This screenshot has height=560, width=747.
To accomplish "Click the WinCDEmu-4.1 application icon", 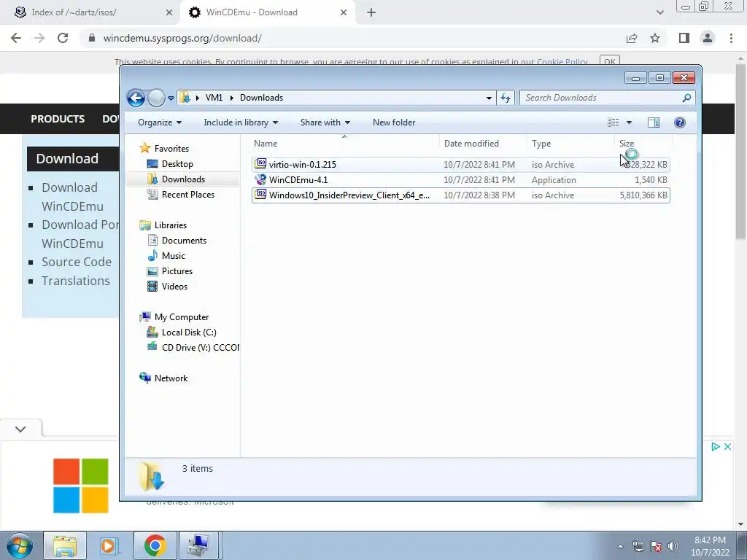I will tap(260, 179).
